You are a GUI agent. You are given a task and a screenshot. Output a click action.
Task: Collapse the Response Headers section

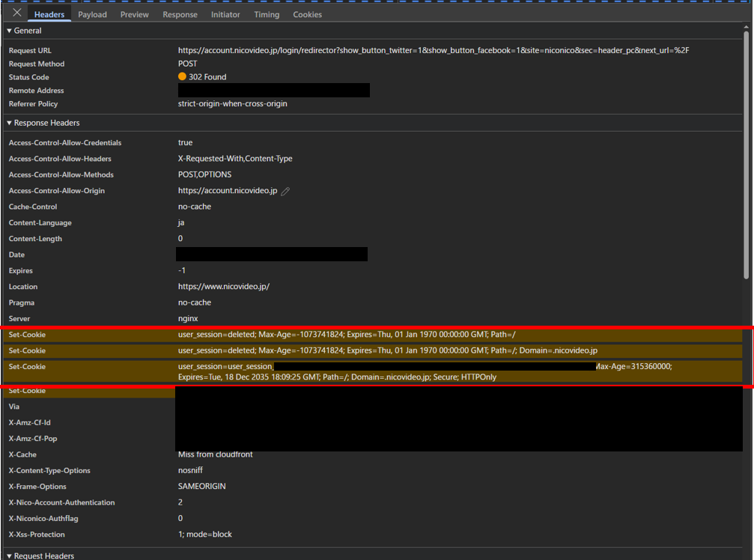coord(10,123)
